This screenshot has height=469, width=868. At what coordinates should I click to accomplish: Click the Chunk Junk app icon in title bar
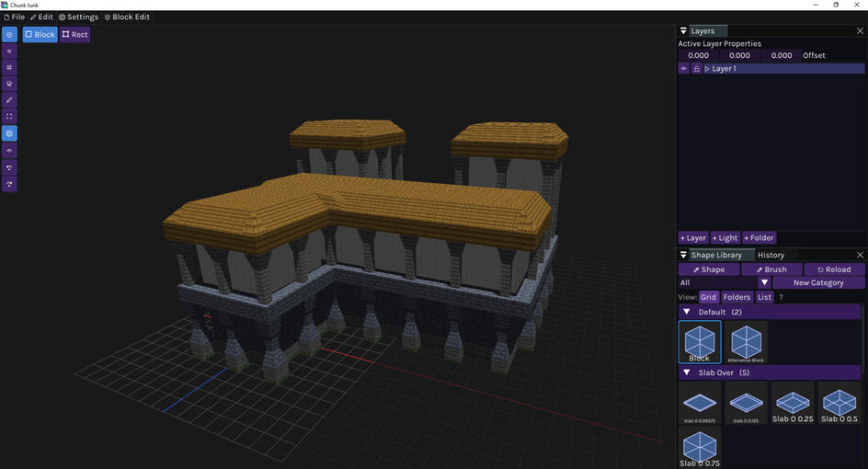[5, 5]
